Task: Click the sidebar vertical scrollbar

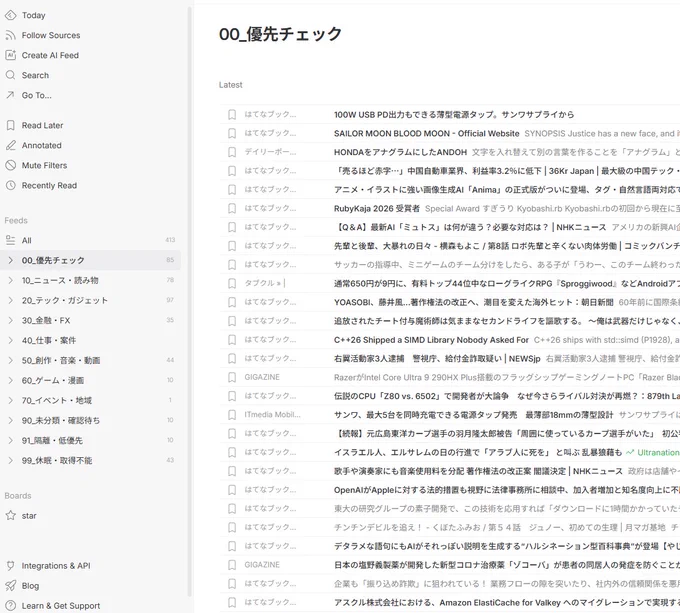Action: click(x=189, y=302)
